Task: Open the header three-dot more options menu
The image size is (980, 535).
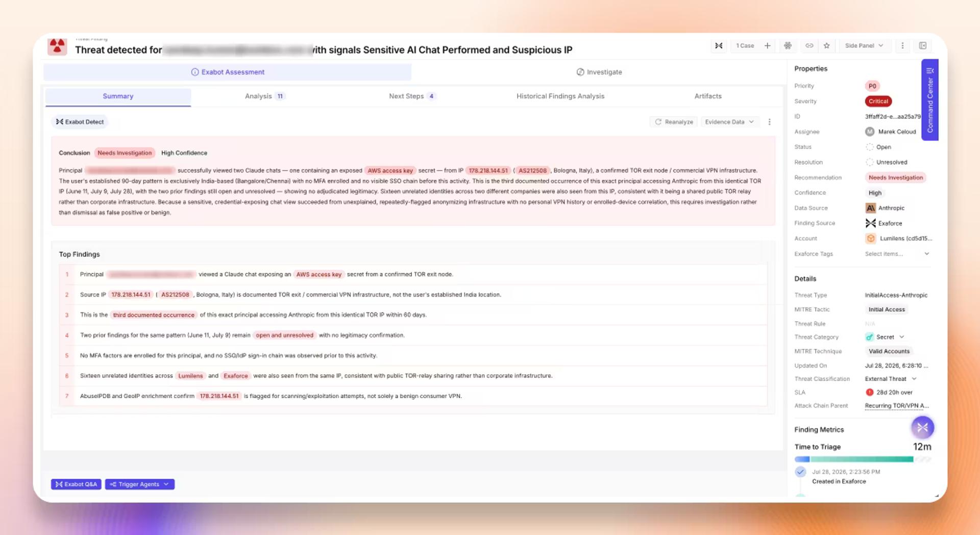Action: [902, 45]
